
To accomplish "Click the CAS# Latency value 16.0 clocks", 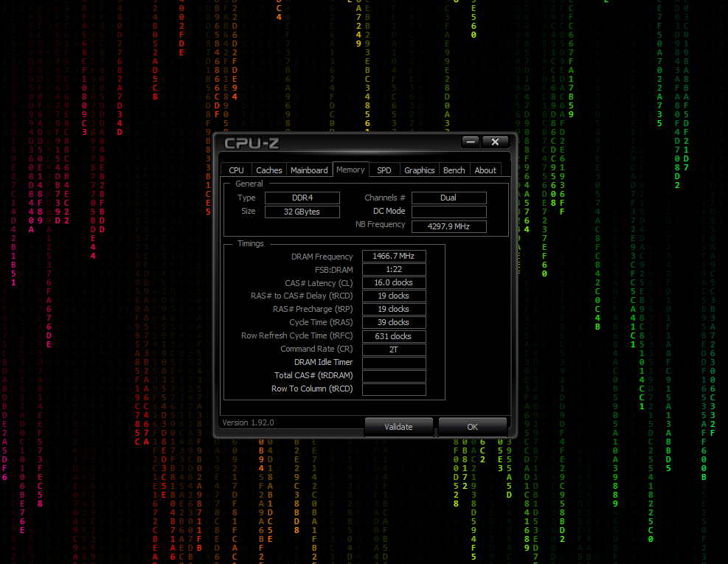I will pos(394,282).
